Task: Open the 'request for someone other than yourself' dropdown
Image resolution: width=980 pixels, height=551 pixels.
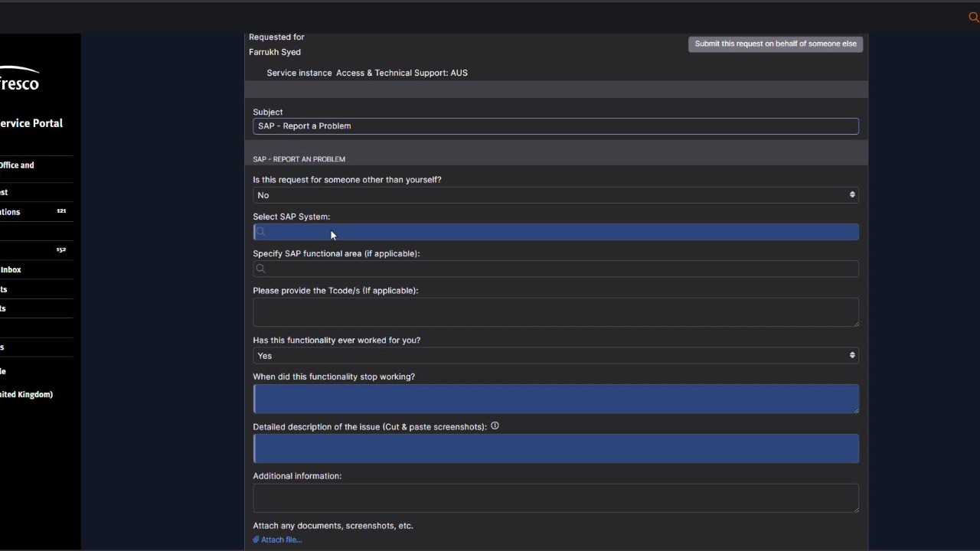Action: pos(556,195)
